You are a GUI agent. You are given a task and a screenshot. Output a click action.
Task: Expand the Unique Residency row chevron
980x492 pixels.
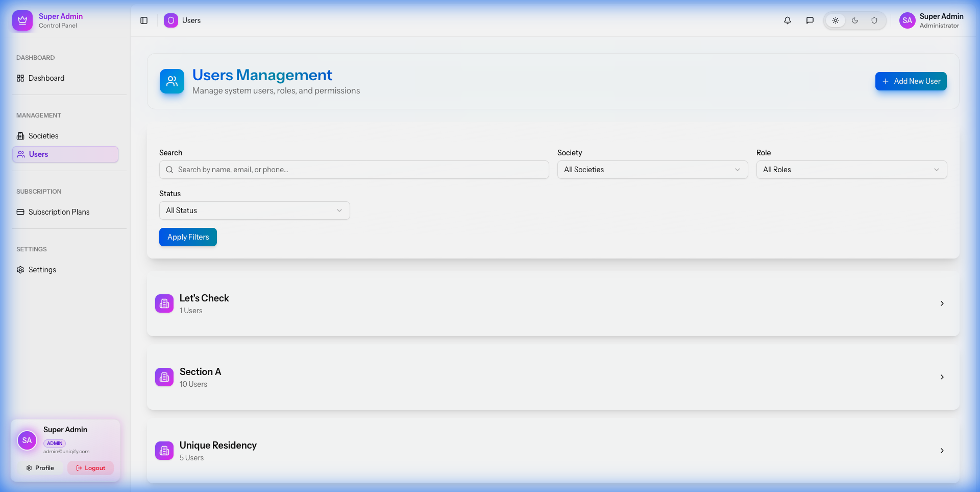(x=942, y=451)
